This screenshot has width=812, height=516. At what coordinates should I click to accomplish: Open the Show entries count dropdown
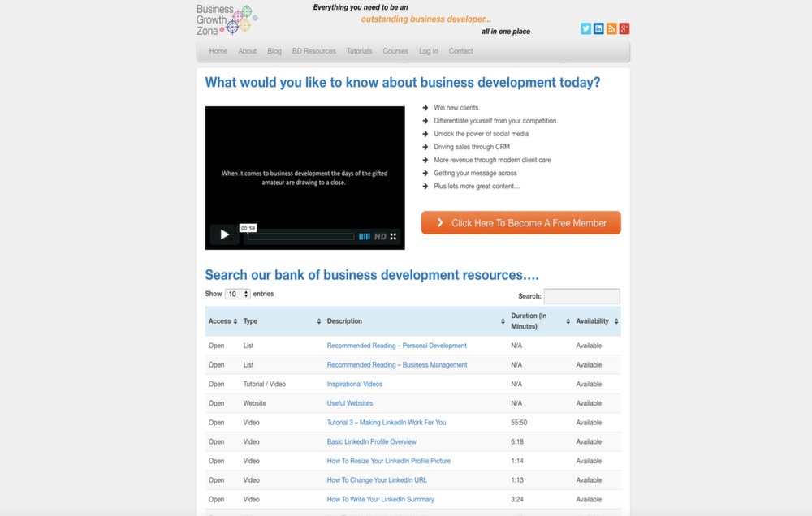(238, 294)
